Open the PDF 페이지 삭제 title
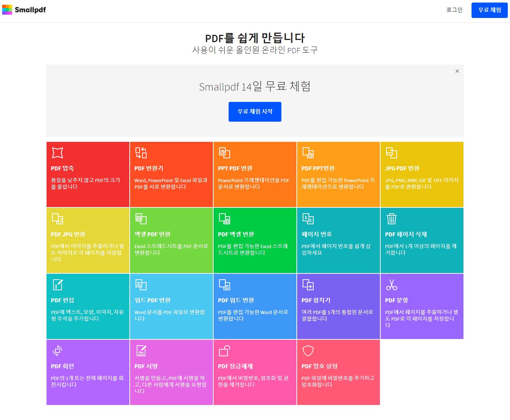The image size is (510, 420). [406, 234]
